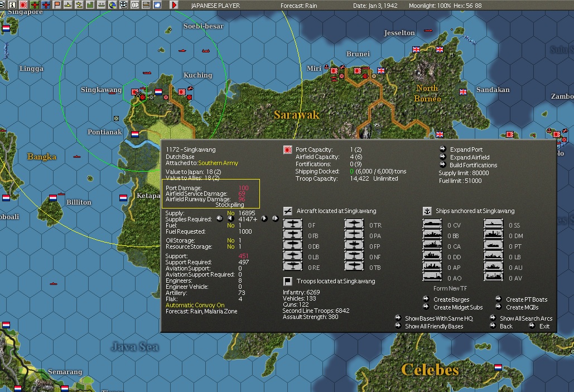
Task: Open Southern Army headquarters link
Action: pyautogui.click(x=218, y=163)
